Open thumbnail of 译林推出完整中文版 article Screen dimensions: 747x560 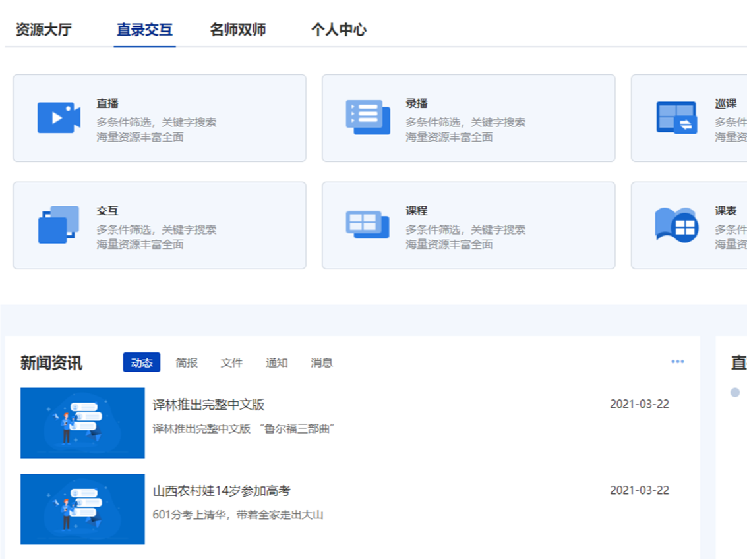coord(82,423)
